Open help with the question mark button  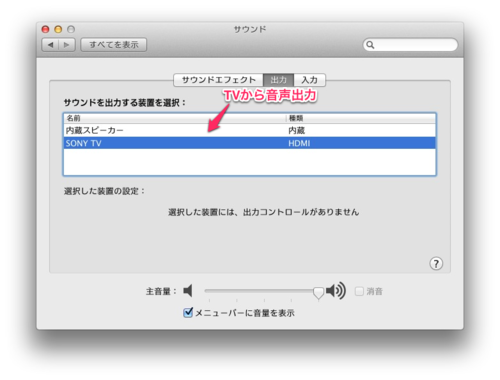(x=436, y=264)
